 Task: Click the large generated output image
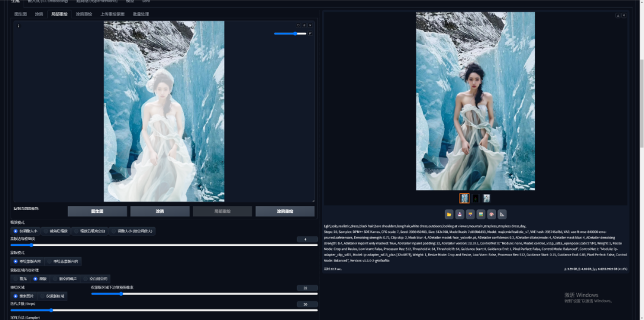[x=475, y=101]
